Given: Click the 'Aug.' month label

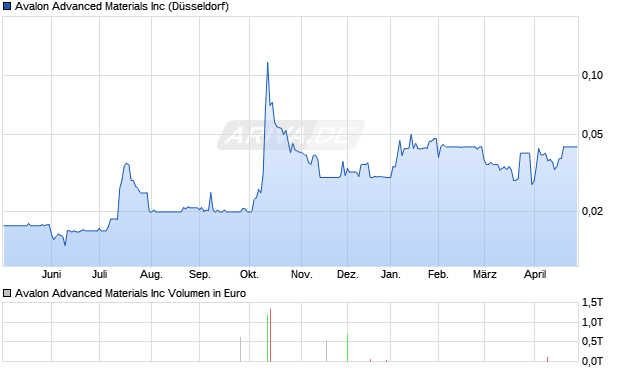Looking at the screenshot, I should pos(151,274).
